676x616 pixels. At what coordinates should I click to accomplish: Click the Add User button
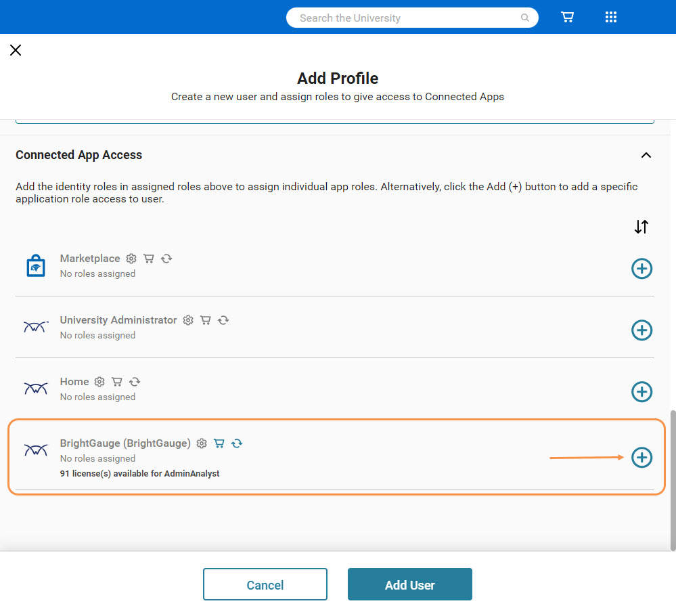pyautogui.click(x=409, y=585)
